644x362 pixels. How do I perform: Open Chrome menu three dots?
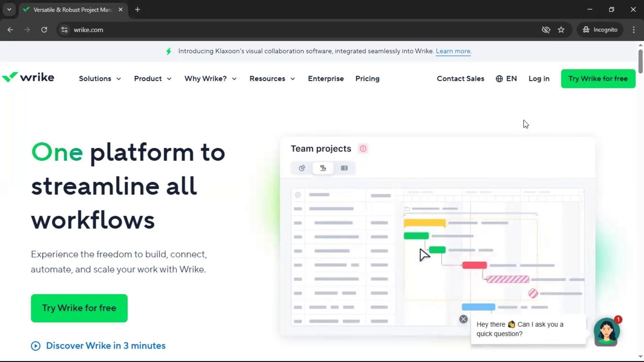pos(634,30)
